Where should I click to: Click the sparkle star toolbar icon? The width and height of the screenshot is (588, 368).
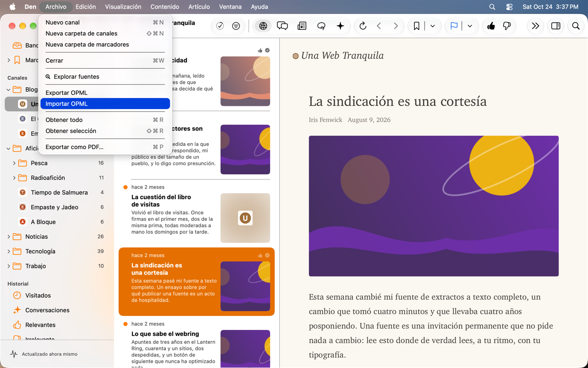(x=340, y=26)
